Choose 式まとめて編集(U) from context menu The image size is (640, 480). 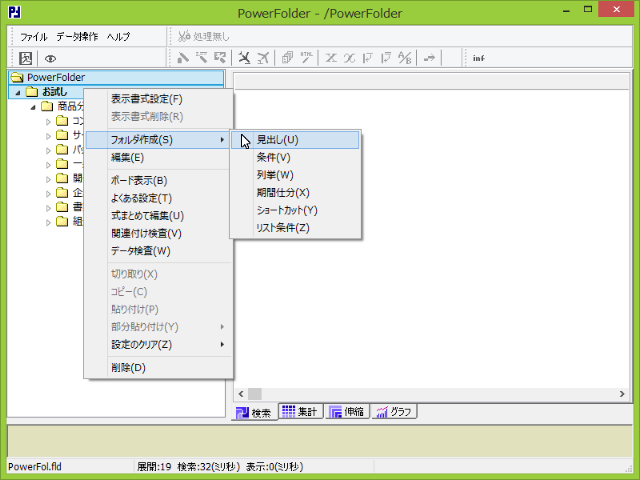point(158,216)
